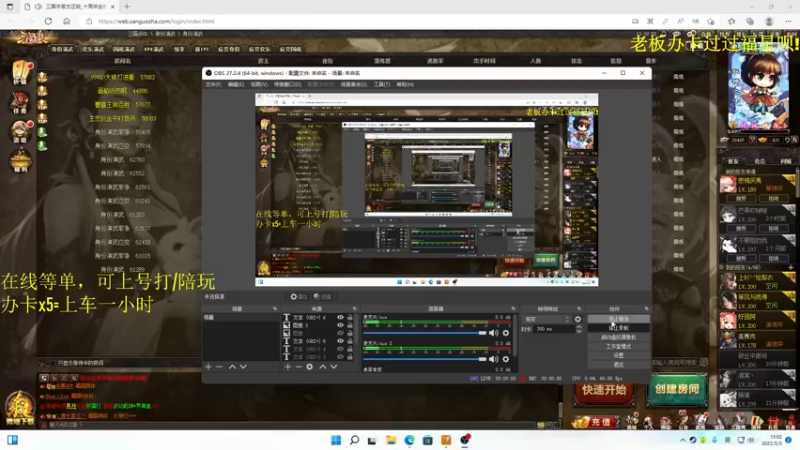Pop out the Audio Mixer dock panel
The height and width of the screenshot is (450, 800).
coord(513,309)
